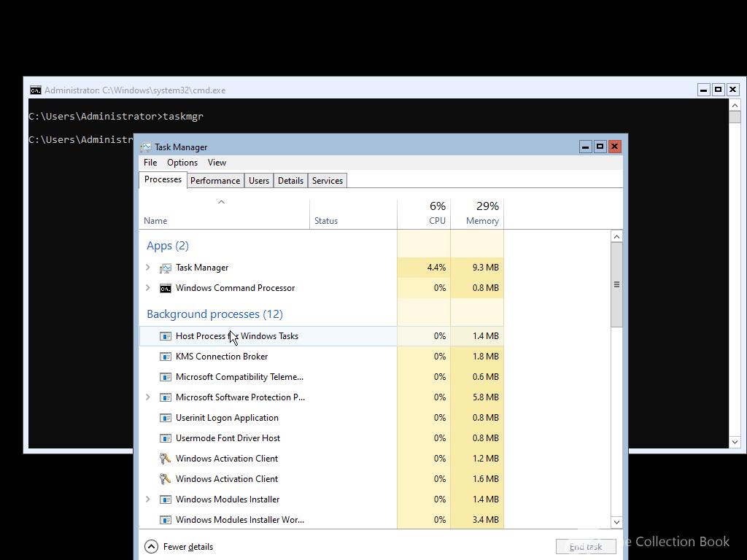Switch to the Details tab
The width and height of the screenshot is (747, 560).
pyautogui.click(x=290, y=181)
